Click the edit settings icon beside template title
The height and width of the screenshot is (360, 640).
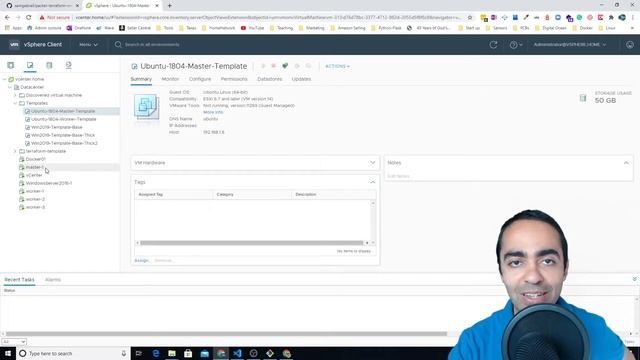[297, 66]
